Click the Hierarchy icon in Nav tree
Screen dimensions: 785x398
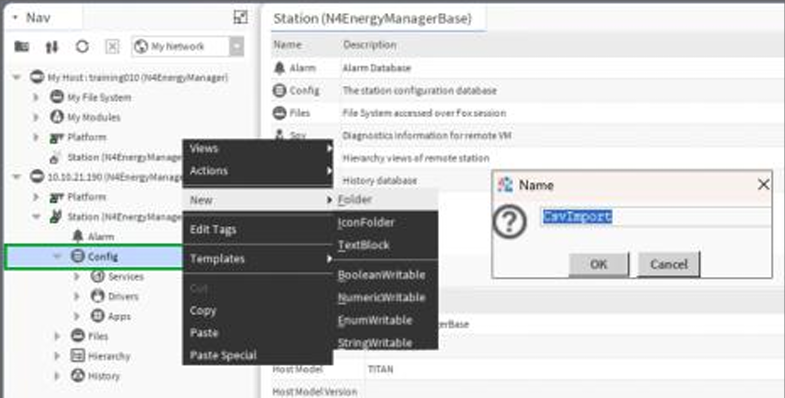pyautogui.click(x=78, y=355)
